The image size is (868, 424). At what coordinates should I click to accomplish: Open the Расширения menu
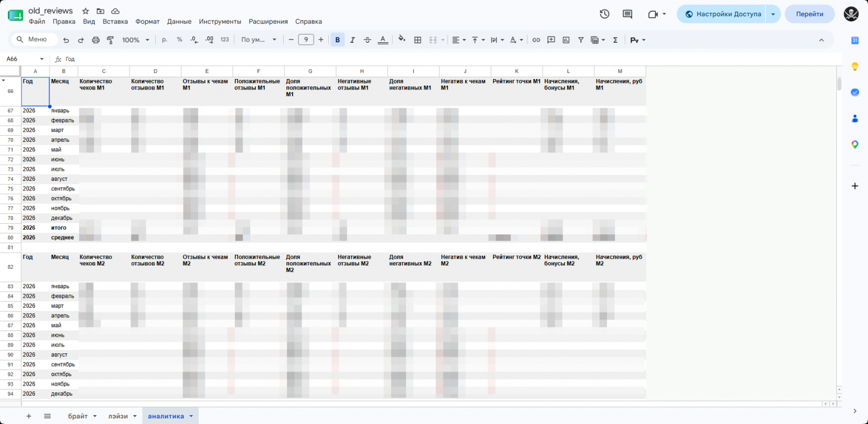point(268,22)
